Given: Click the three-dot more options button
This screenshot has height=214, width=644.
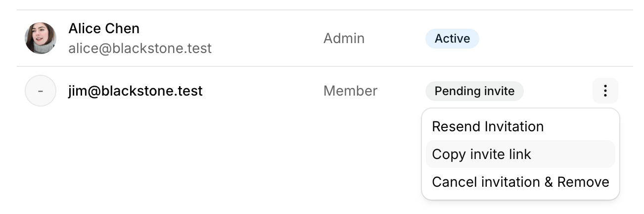Looking at the screenshot, I should (x=605, y=91).
